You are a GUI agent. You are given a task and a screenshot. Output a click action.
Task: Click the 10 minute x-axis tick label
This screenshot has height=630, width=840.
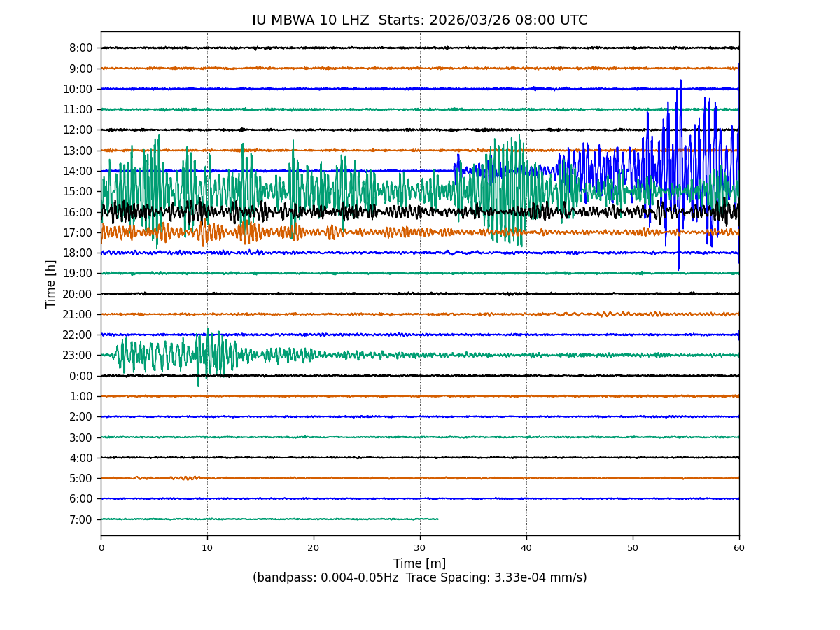207,548
